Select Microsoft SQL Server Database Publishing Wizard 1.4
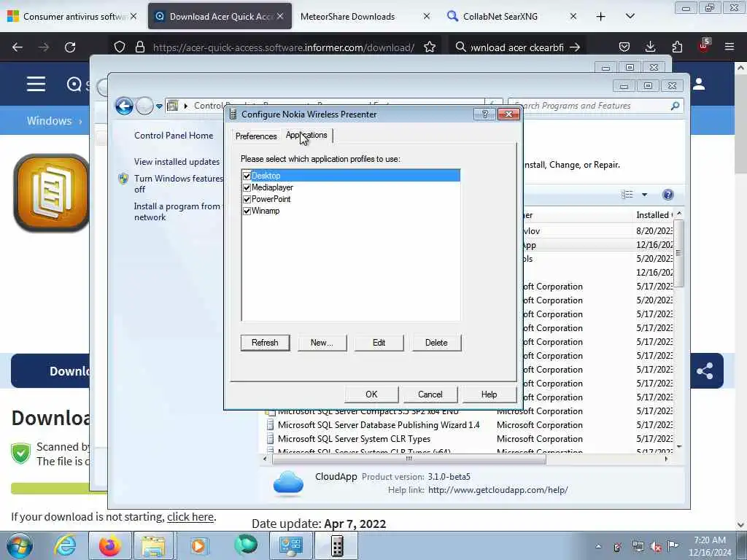This screenshot has height=560, width=747. [x=379, y=425]
